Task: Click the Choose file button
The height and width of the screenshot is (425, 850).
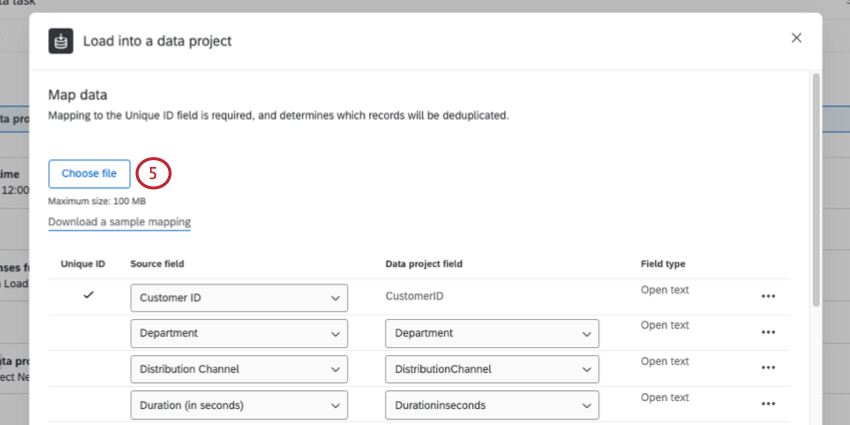Action: tap(89, 173)
